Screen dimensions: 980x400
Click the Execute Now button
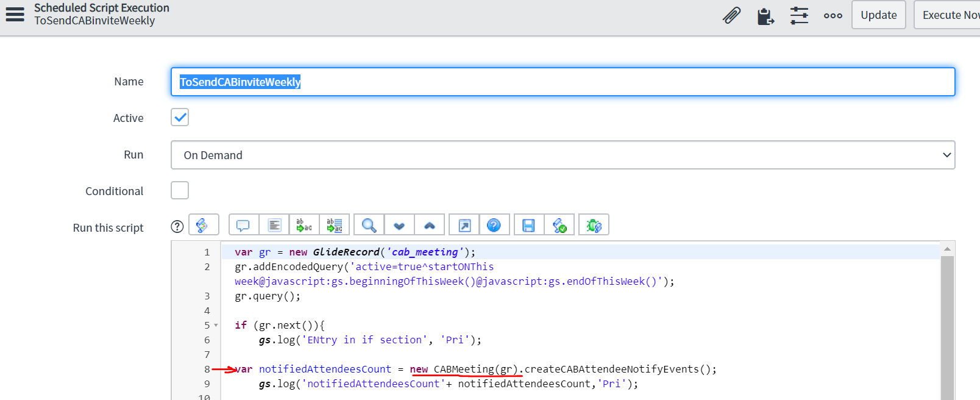(x=948, y=15)
